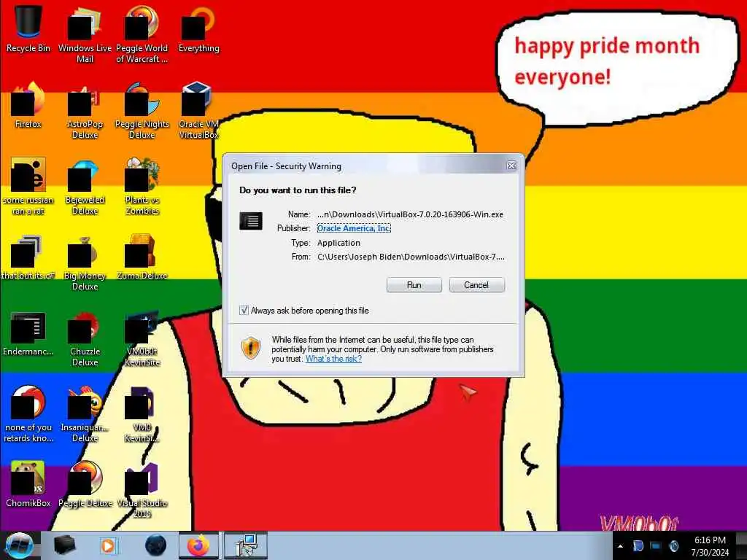Select the Peggle Deluxe desktop icon
The height and width of the screenshot is (560, 747).
coord(85,484)
